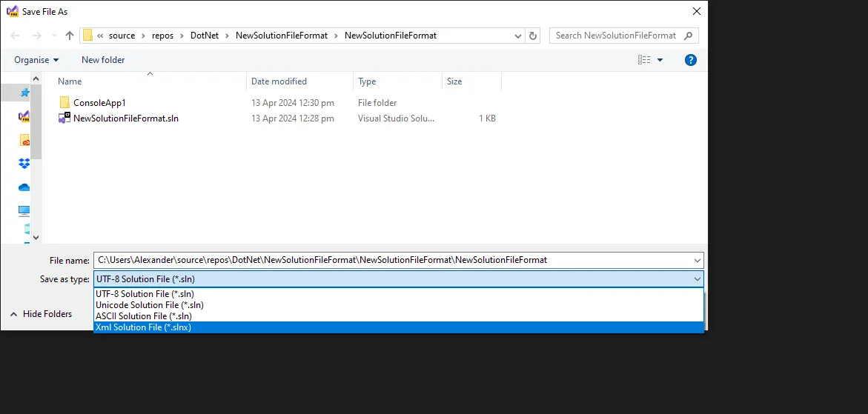Go back with the Back arrow

(16, 36)
